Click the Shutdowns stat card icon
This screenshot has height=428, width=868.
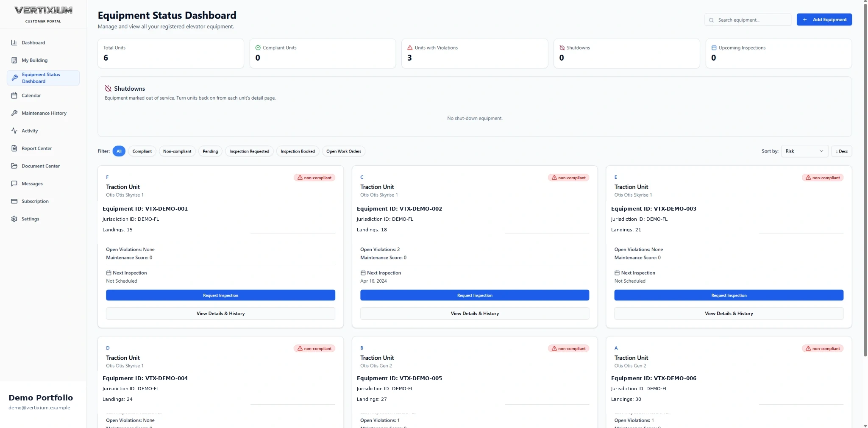coord(562,47)
